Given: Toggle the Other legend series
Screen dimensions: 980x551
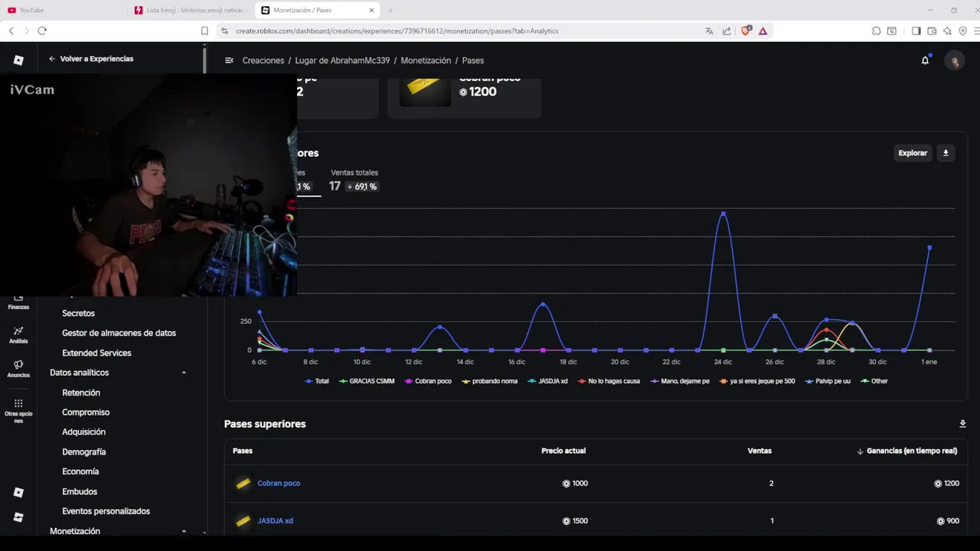Looking at the screenshot, I should coord(874,381).
